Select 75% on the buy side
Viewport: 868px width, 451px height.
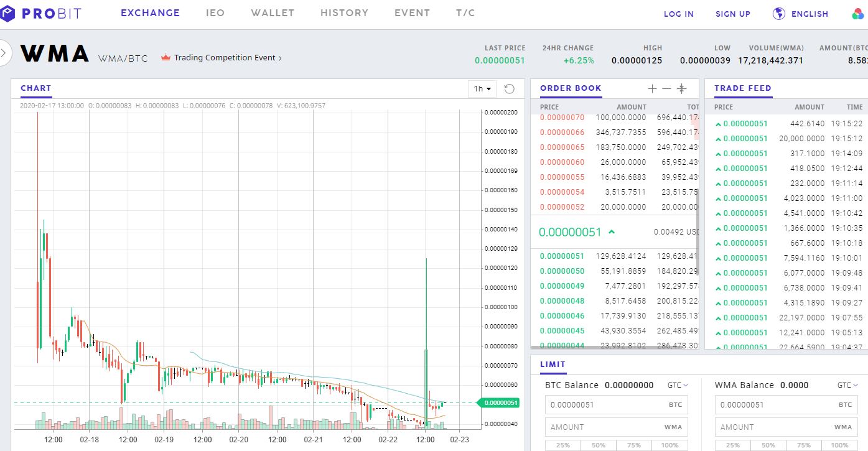click(634, 445)
